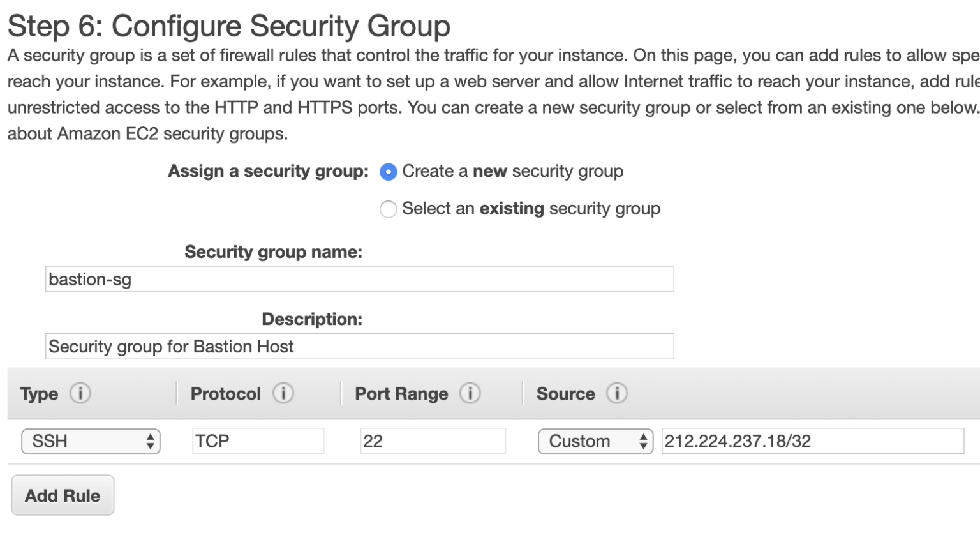Open the Port Range info icon
This screenshot has width=980, height=533.
[470, 393]
